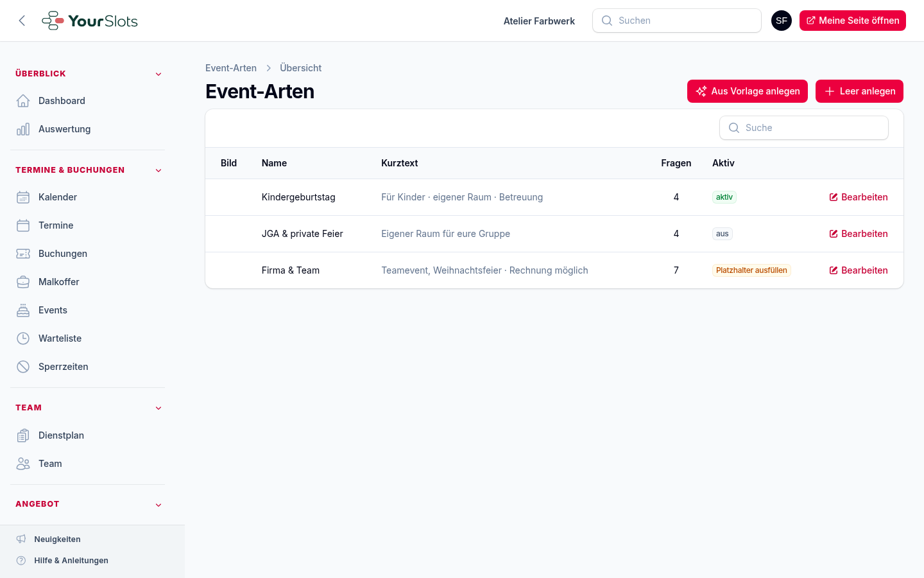Click Eigener Raum für eure Gruppe text
This screenshot has width=924, height=578.
click(x=445, y=234)
